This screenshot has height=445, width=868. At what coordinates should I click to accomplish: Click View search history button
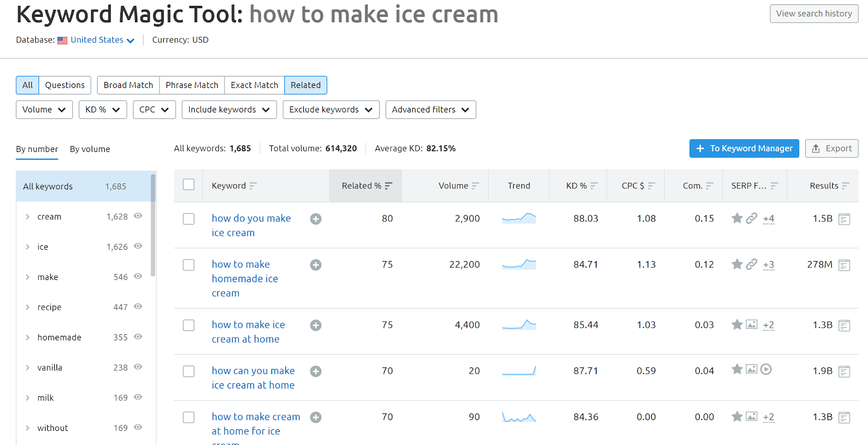tap(814, 14)
